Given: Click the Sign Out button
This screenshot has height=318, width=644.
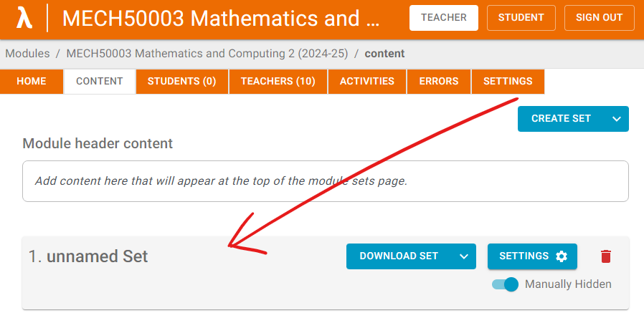Looking at the screenshot, I should tap(599, 18).
